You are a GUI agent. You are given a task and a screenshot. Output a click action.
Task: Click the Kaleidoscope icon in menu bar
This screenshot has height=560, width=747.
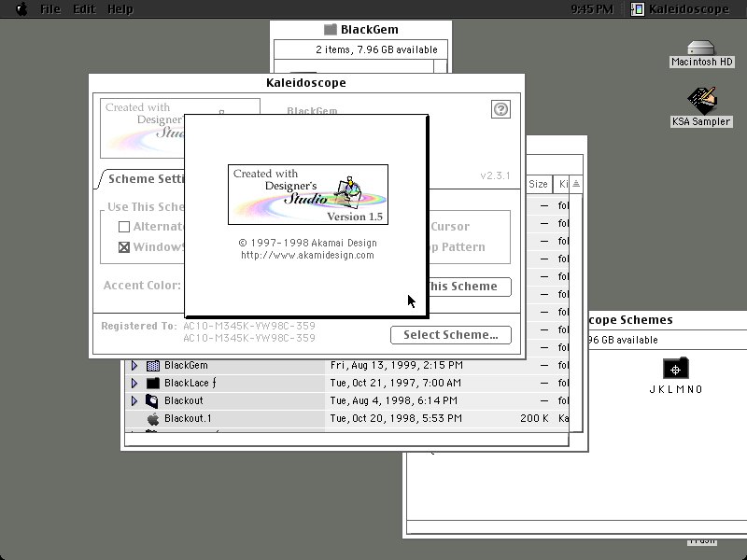click(x=638, y=9)
